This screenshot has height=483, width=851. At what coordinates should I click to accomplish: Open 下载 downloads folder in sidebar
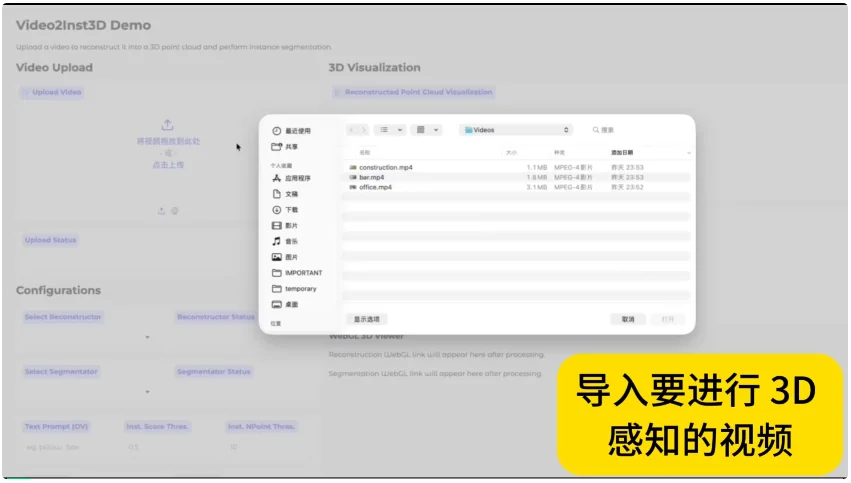[x=285, y=209]
